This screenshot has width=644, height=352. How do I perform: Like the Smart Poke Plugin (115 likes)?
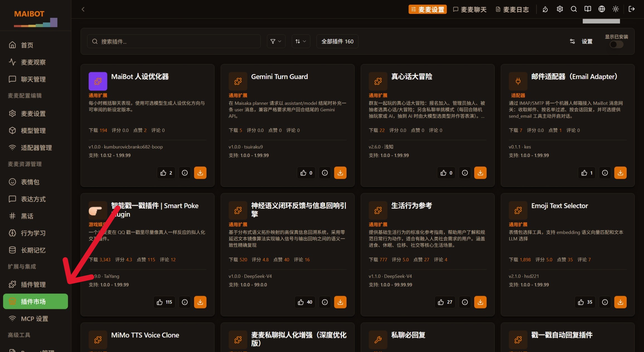point(164,302)
